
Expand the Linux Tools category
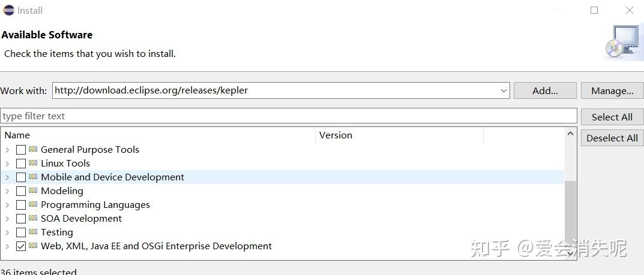(7, 164)
